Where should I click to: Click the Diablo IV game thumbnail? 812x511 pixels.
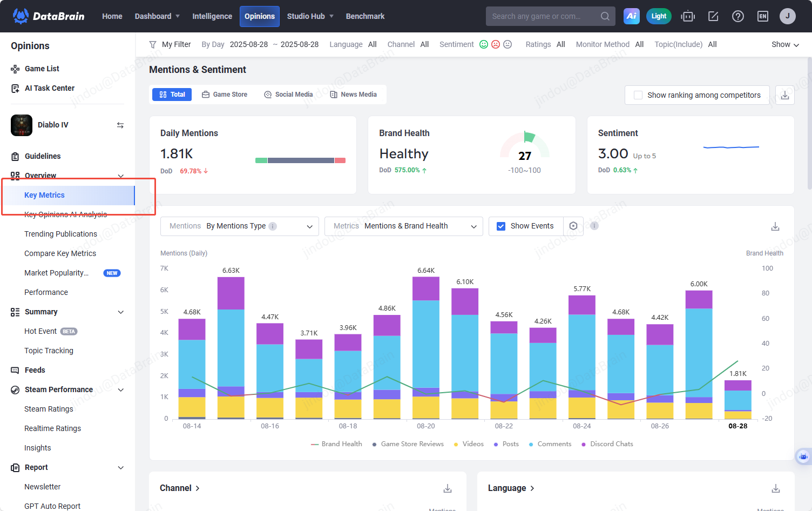coord(22,125)
